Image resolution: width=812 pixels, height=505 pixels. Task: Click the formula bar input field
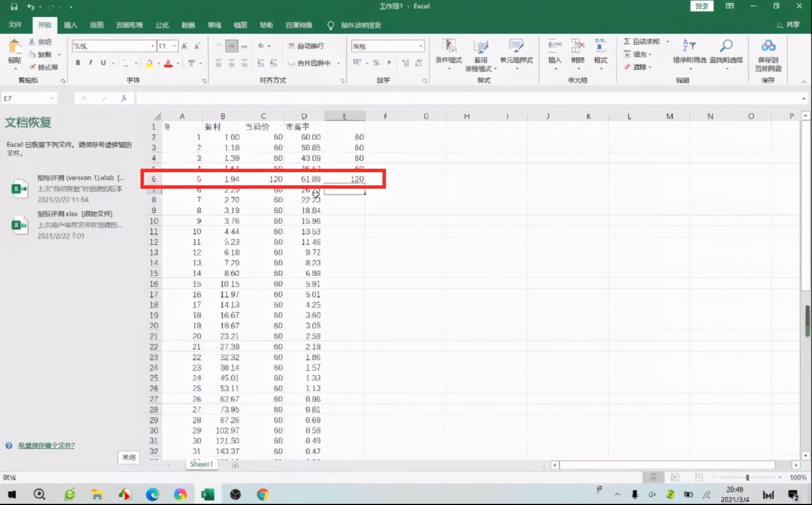point(466,99)
